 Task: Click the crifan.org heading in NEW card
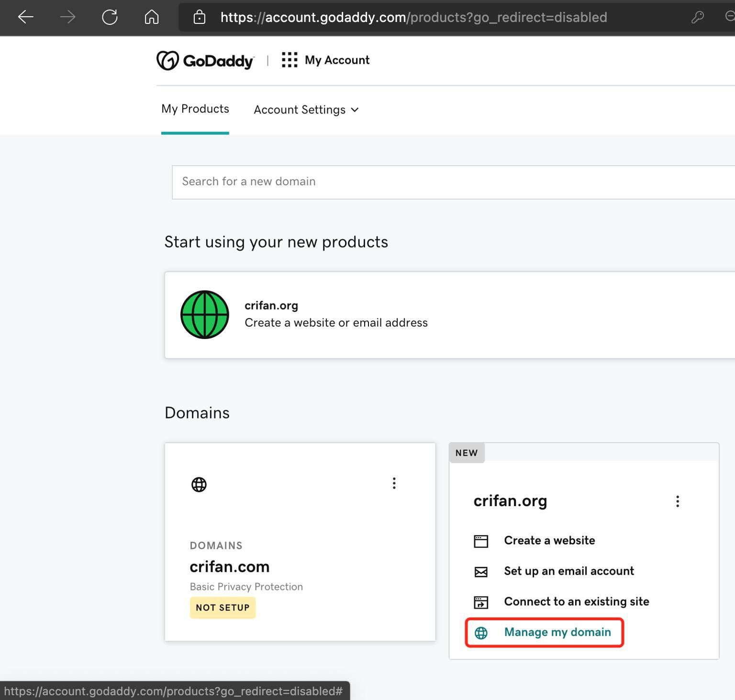[x=510, y=501]
